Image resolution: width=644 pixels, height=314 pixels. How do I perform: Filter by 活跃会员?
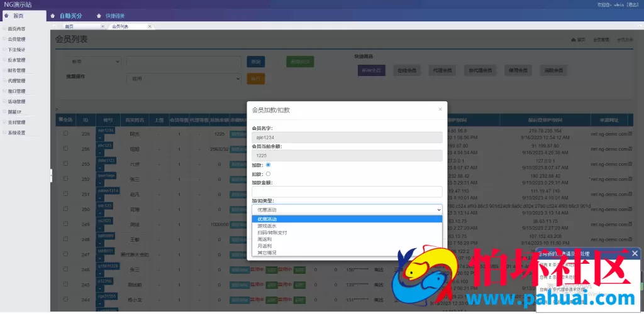coord(553,70)
